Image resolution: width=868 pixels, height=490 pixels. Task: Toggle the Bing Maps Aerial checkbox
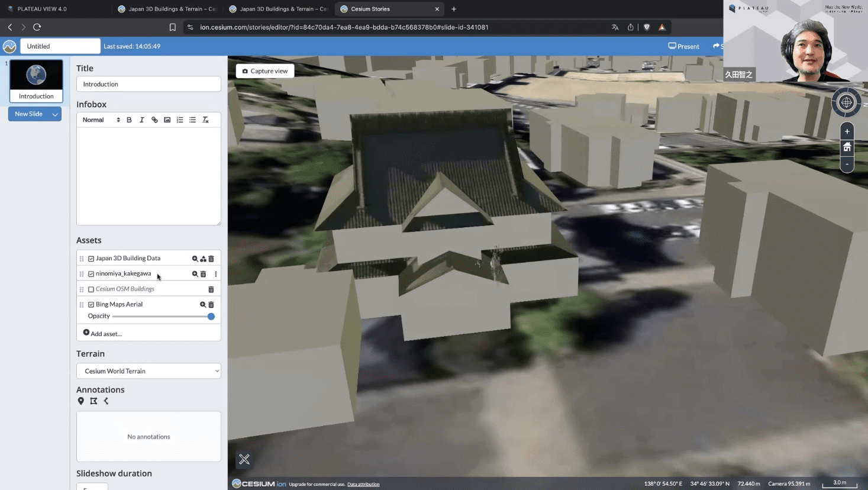tap(91, 305)
